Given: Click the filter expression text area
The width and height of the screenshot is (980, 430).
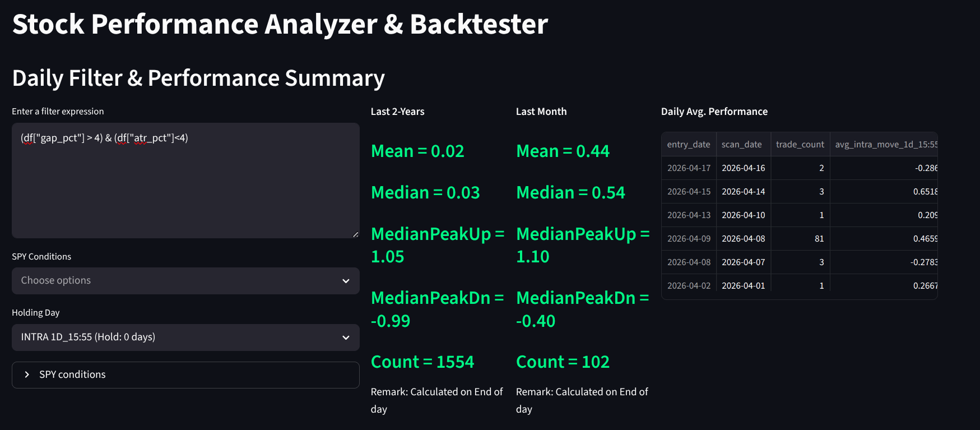Looking at the screenshot, I should pyautogui.click(x=185, y=180).
